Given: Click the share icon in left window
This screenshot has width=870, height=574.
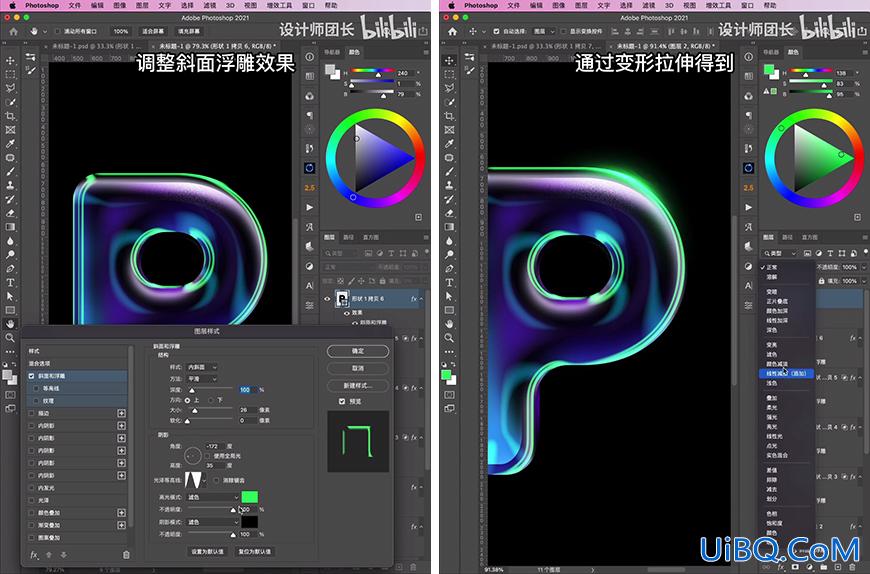Looking at the screenshot, I should 423,31.
